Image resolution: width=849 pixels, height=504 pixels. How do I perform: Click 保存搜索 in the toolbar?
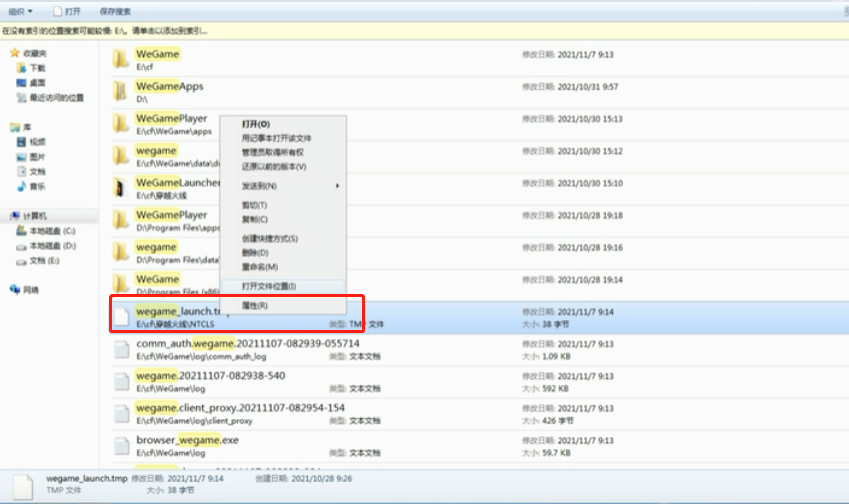click(115, 11)
